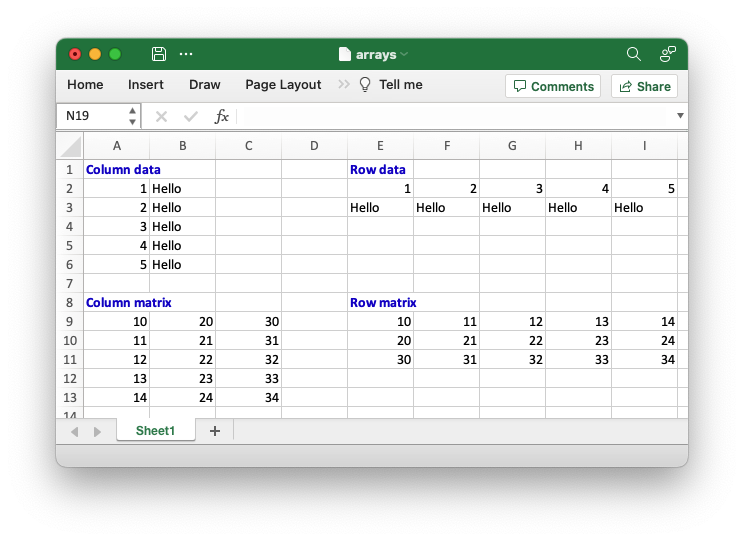Click cell B11 with value 22
Screen dimensions: 744x541
(x=183, y=359)
